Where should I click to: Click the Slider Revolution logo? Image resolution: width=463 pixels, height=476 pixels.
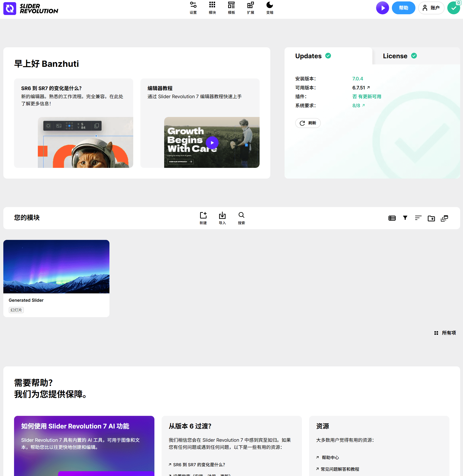(x=31, y=9)
